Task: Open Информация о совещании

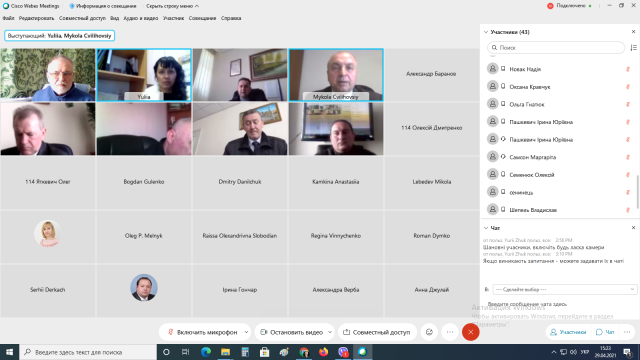Action: pyautogui.click(x=103, y=6)
